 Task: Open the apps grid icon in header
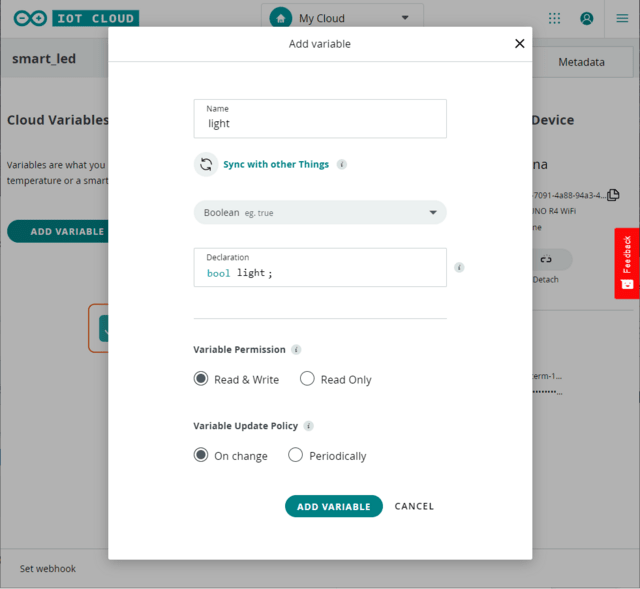pos(555,18)
